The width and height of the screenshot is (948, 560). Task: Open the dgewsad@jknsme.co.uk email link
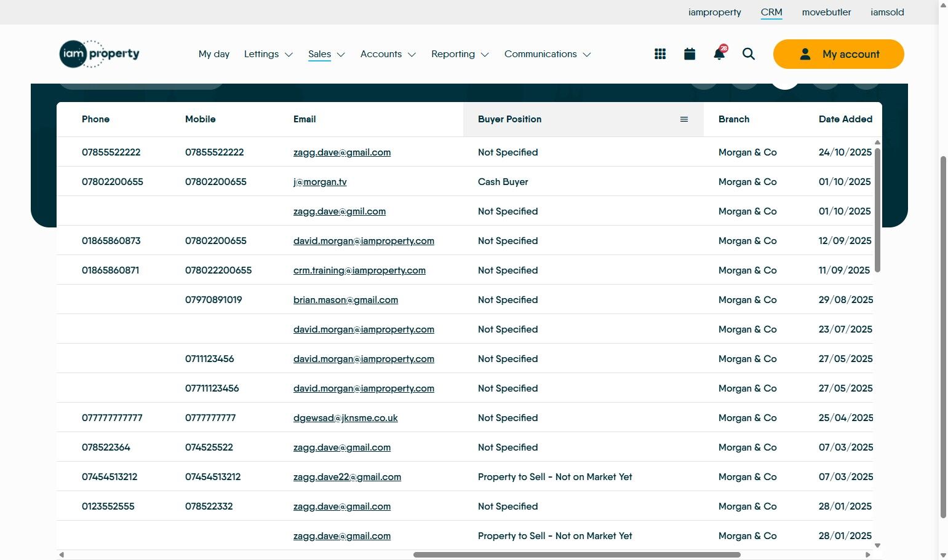pos(346,418)
